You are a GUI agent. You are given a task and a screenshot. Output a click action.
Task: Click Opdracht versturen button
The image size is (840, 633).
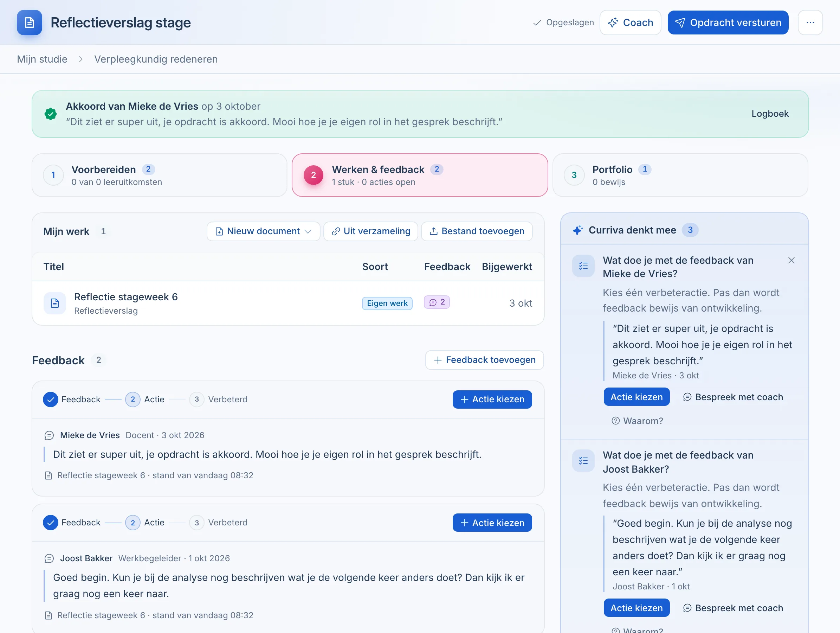click(728, 23)
